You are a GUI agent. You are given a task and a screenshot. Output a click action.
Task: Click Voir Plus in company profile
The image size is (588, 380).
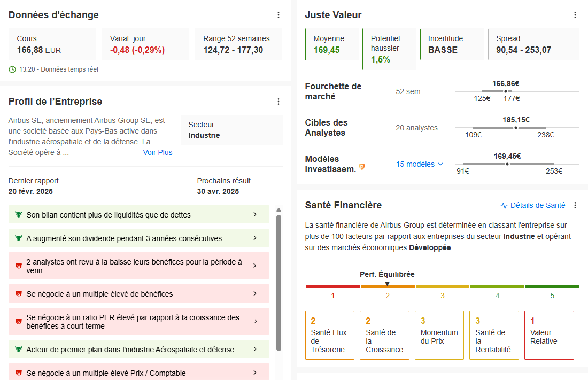click(158, 152)
